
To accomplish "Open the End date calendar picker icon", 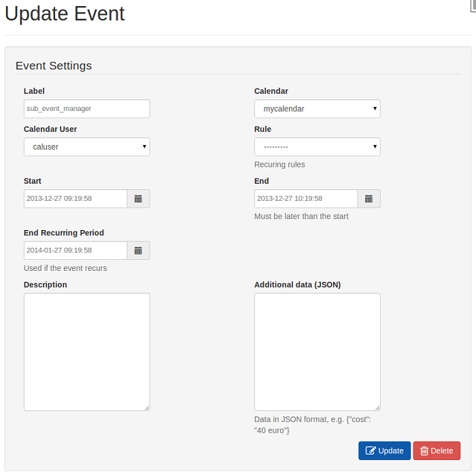I will click(x=369, y=199).
